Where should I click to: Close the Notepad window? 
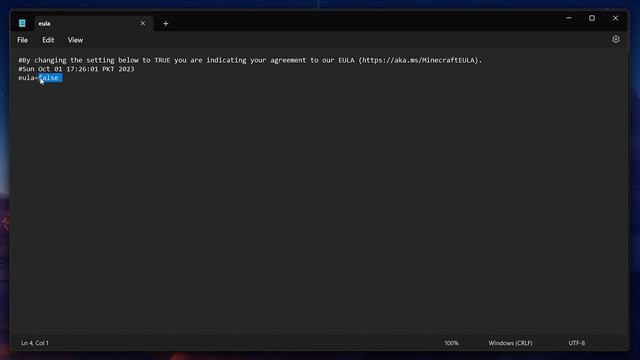pyautogui.click(x=616, y=18)
